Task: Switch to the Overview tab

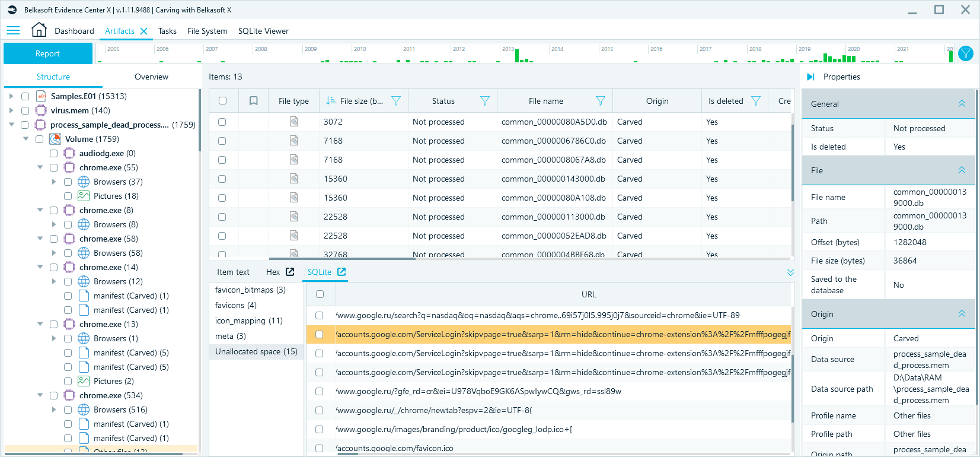Action: coord(151,77)
